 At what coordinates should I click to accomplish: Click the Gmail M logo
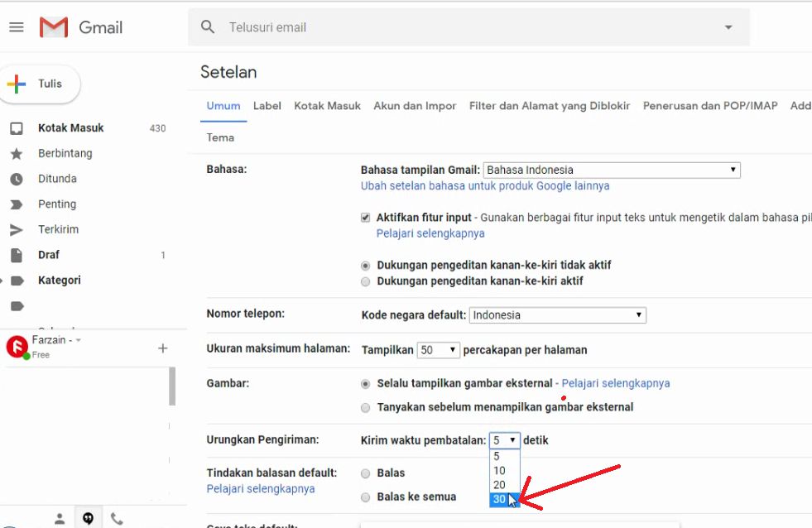pyautogui.click(x=54, y=27)
